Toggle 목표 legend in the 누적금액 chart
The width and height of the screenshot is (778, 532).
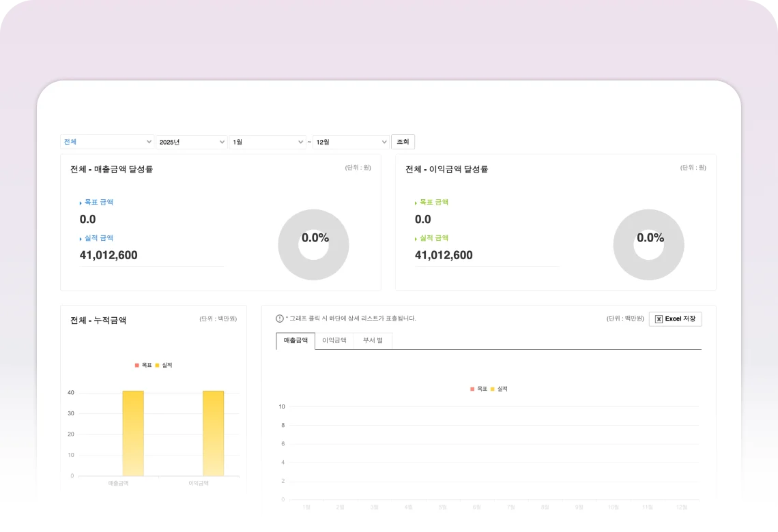tap(143, 366)
